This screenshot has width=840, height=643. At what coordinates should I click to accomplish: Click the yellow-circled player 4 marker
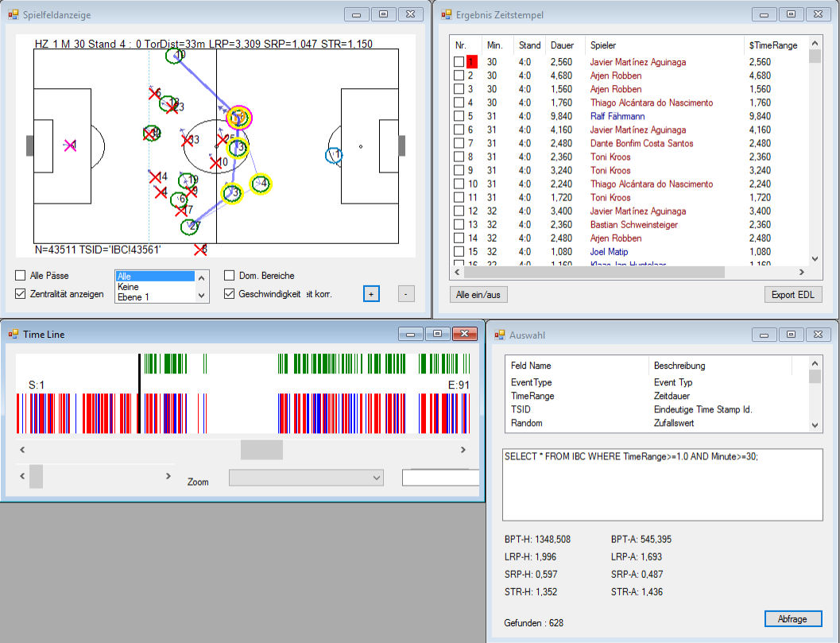261,184
